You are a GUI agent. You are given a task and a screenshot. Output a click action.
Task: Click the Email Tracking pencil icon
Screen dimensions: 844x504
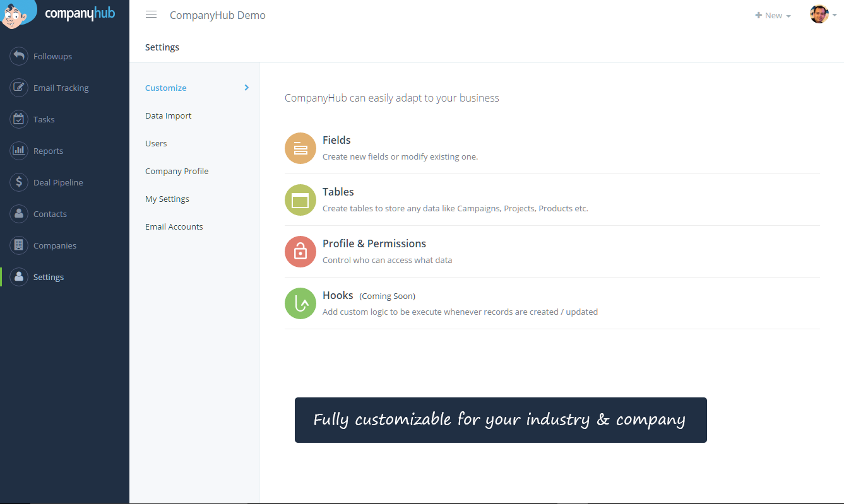click(x=19, y=88)
